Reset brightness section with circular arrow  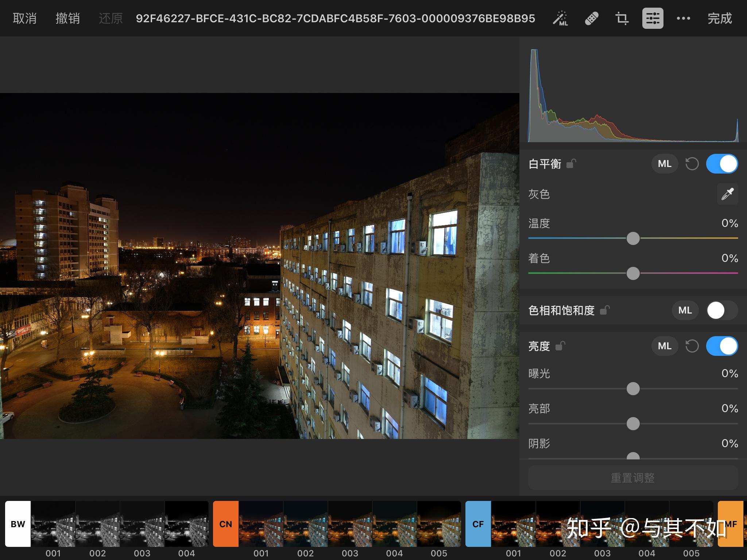[x=692, y=346]
